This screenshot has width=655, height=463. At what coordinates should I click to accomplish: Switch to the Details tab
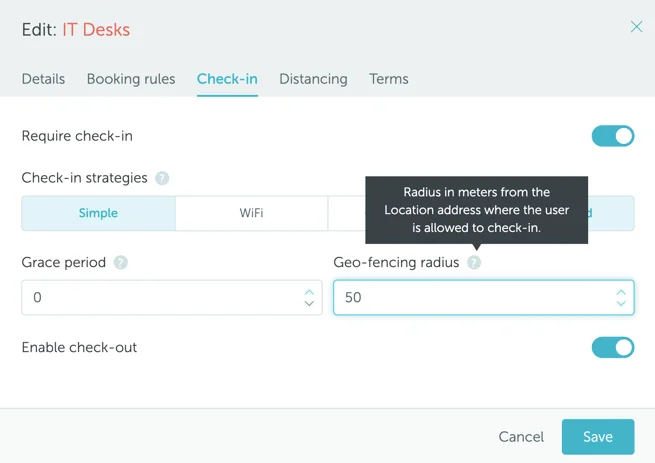coord(43,79)
